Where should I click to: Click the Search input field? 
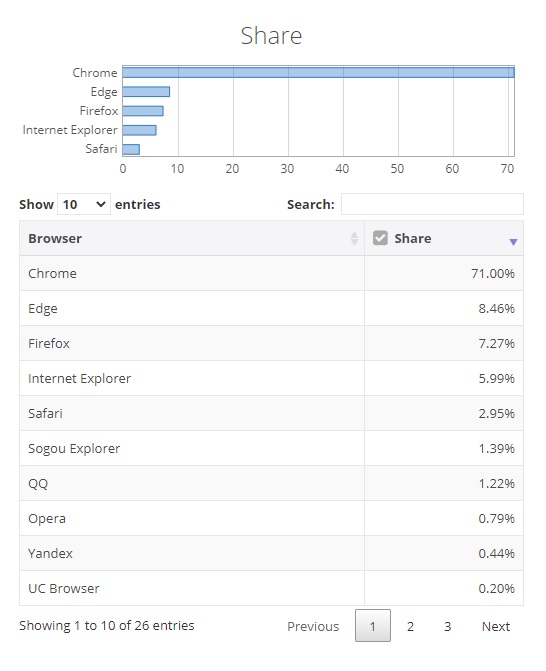coord(432,204)
